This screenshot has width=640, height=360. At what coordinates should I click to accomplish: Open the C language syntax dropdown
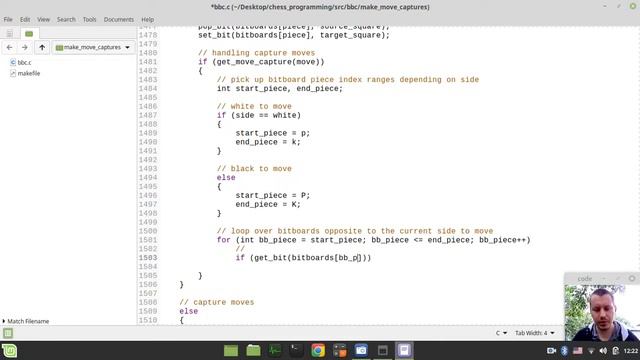[x=501, y=333]
